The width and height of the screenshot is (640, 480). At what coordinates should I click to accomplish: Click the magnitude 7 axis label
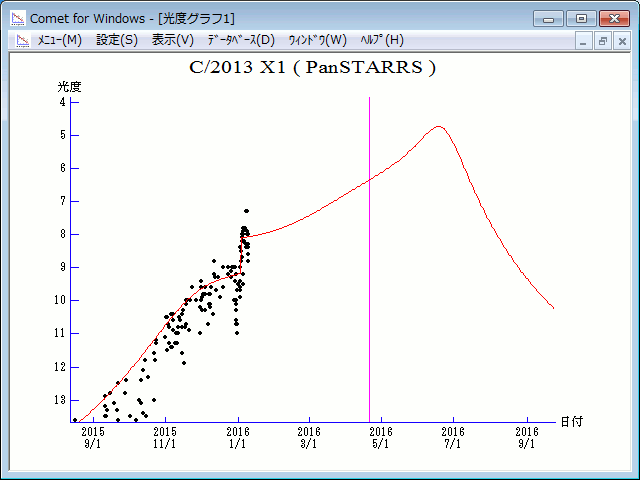62,201
